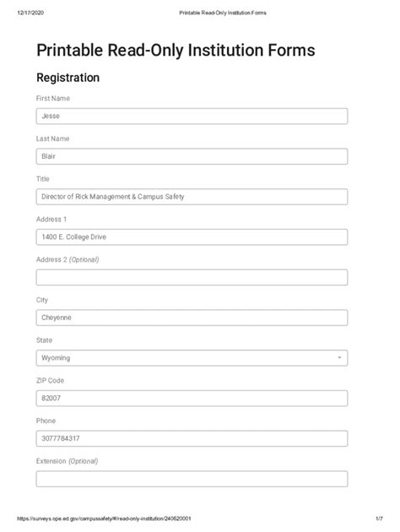The width and height of the screenshot is (400, 532).
Task: Click the Wyoming state combo box
Action: (x=192, y=358)
